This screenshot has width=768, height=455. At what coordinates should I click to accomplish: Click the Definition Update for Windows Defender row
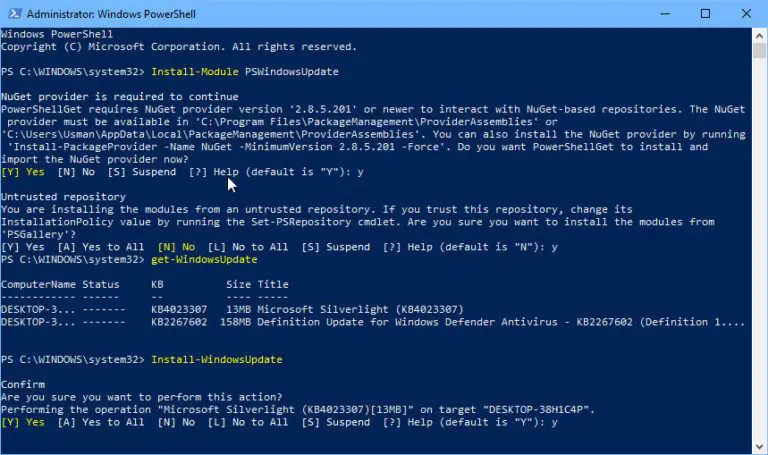click(373, 322)
